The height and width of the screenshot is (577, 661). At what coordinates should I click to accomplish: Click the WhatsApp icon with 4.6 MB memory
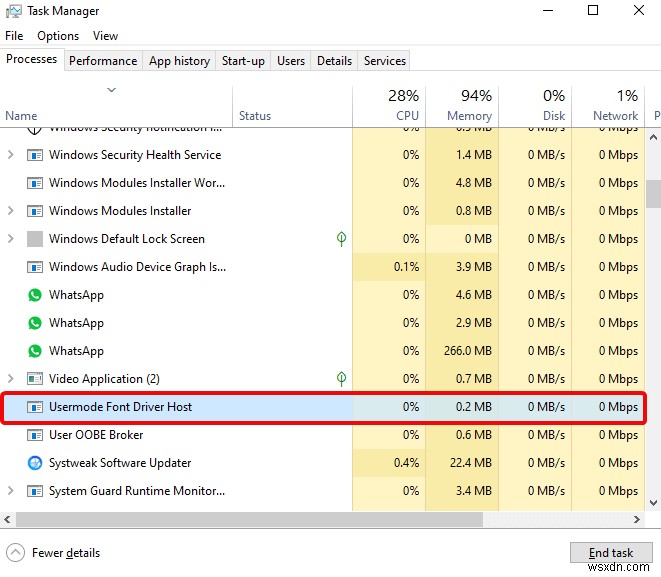(35, 295)
